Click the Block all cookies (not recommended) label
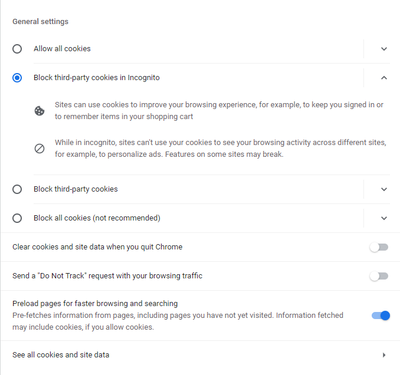The image size is (400, 375). (x=97, y=218)
